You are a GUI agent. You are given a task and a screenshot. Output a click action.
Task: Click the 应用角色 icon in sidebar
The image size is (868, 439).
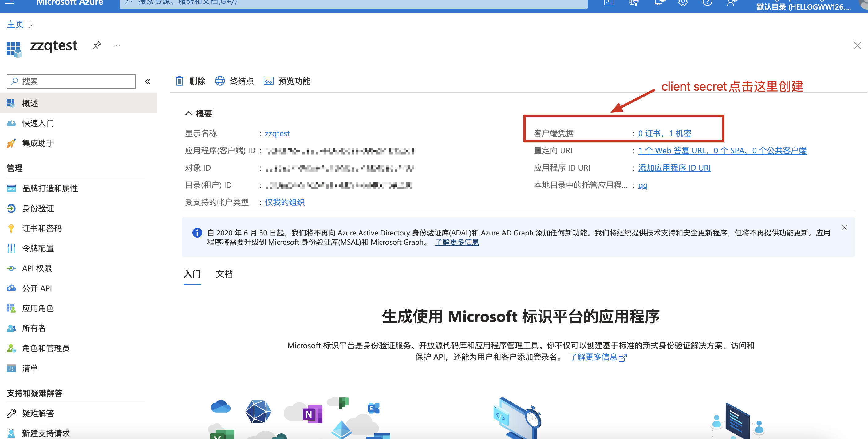click(x=11, y=308)
